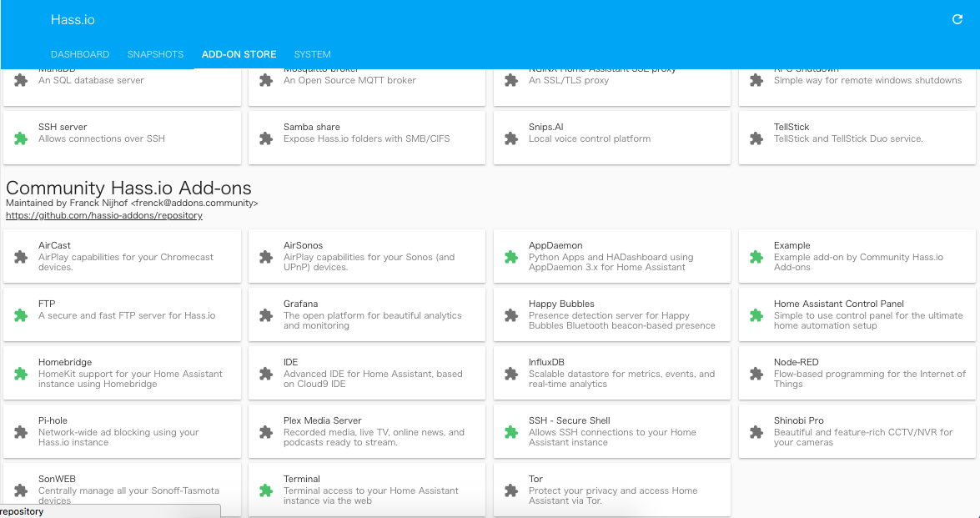Click the Node-RED description text
The image size is (980, 518).
pos(870,379)
